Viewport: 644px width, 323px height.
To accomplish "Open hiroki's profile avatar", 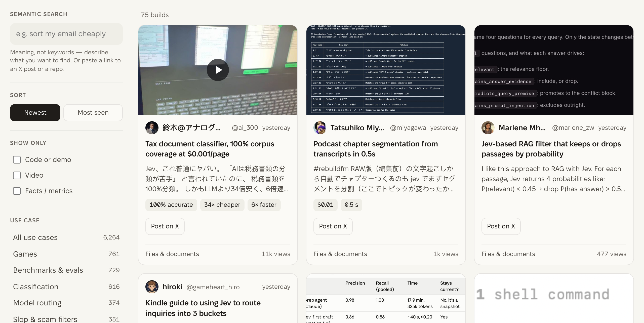I will tap(152, 287).
